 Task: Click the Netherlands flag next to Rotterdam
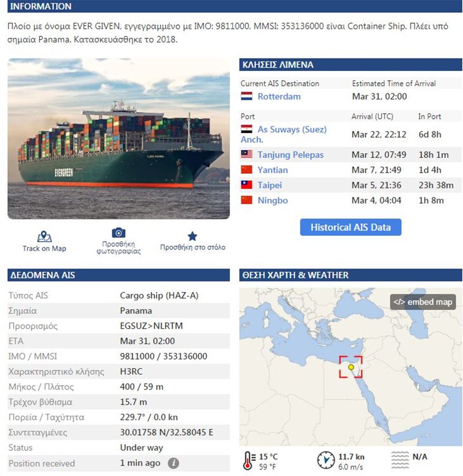(247, 96)
